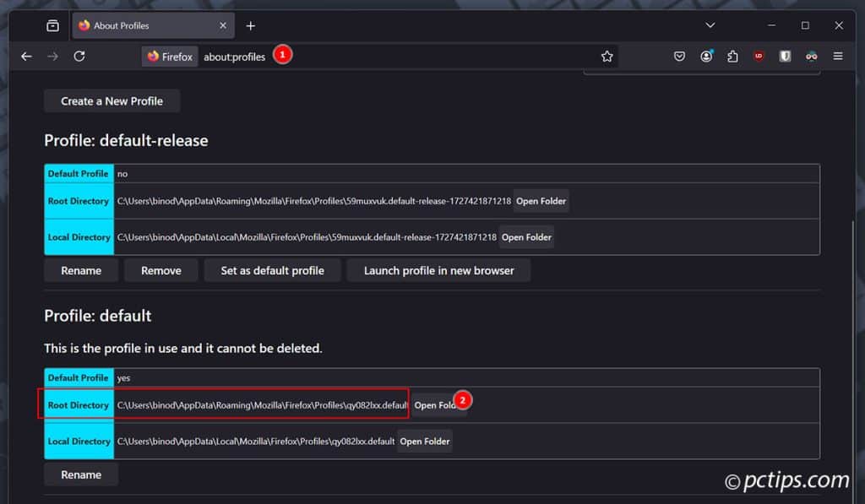Open the Firefox View icon
This screenshot has height=504, width=865.
52,25
